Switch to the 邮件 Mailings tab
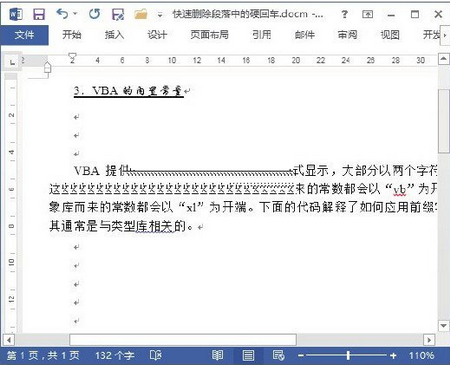Screen dimensions: 450x365 [x=304, y=35]
